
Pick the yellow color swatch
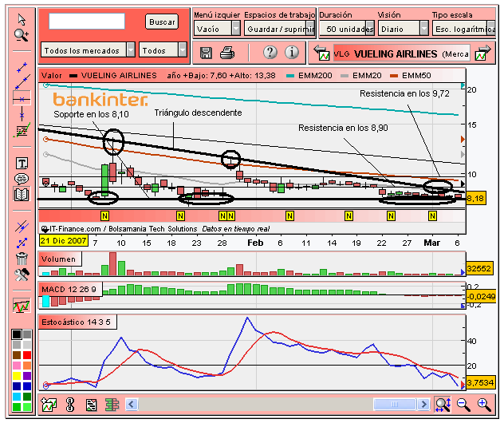coord(17,376)
